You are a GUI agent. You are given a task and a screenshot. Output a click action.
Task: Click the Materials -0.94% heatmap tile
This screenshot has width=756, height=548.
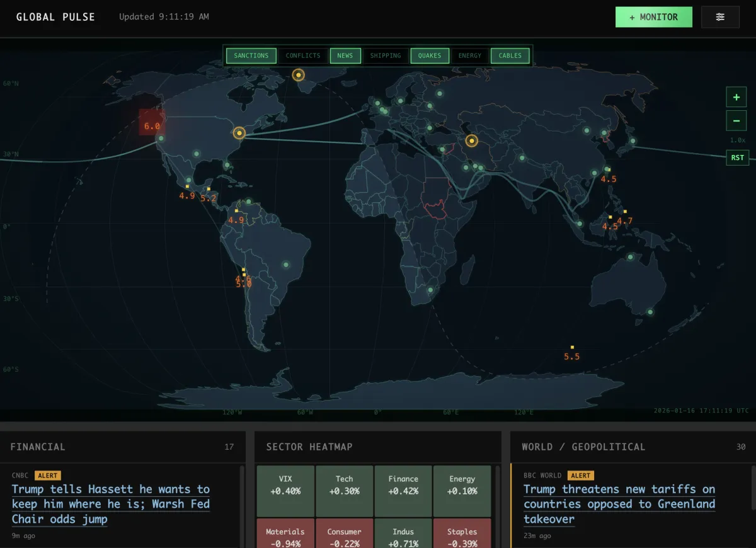[285, 534]
